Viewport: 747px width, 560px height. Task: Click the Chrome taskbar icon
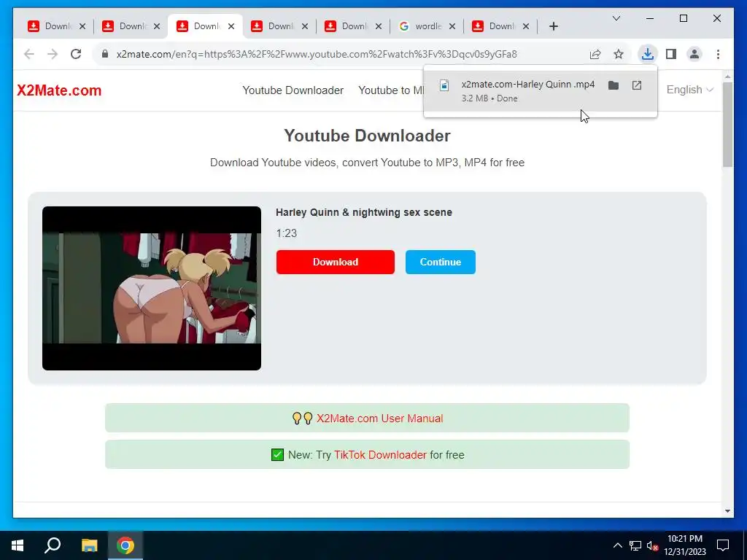point(125,545)
